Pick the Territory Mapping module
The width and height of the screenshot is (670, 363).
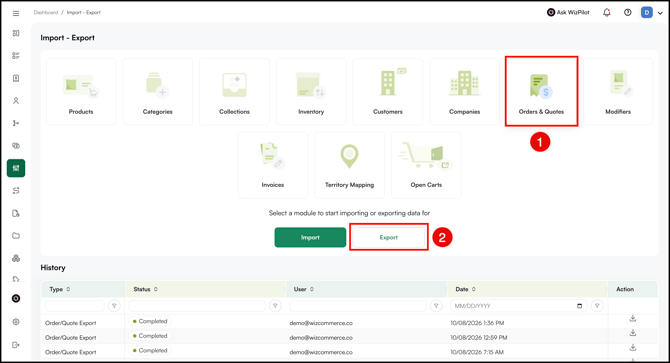[350, 165]
